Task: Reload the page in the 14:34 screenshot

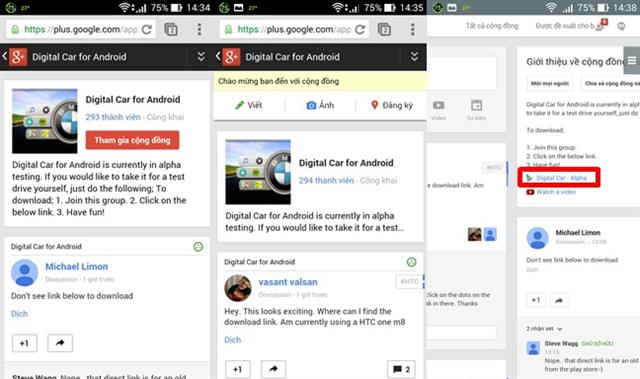Action: point(147,29)
